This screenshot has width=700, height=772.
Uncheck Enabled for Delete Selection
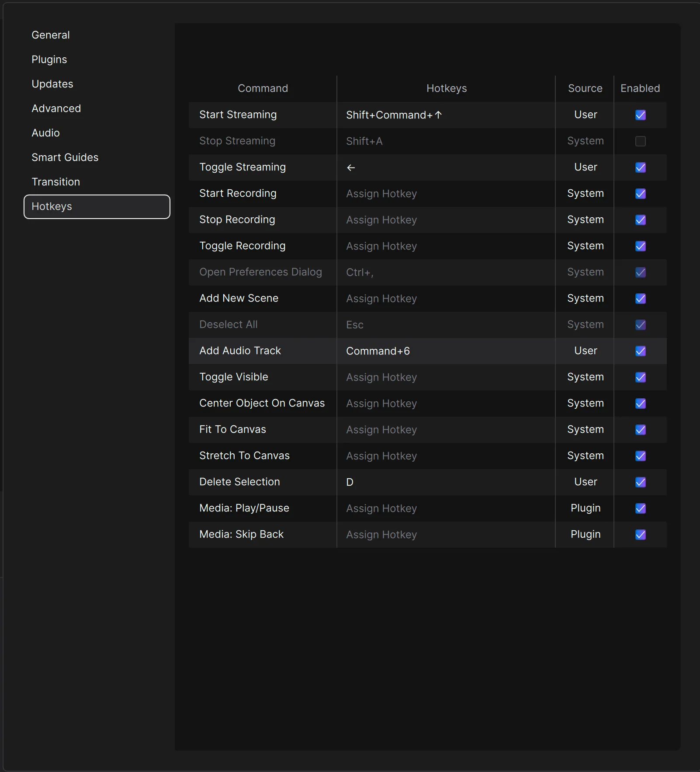tap(640, 482)
